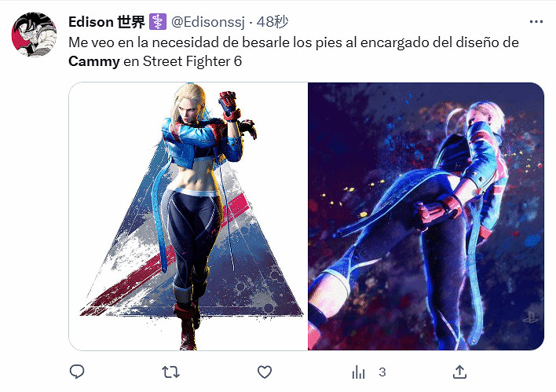Click the view count number 3
This screenshot has height=392, width=556.
382,372
